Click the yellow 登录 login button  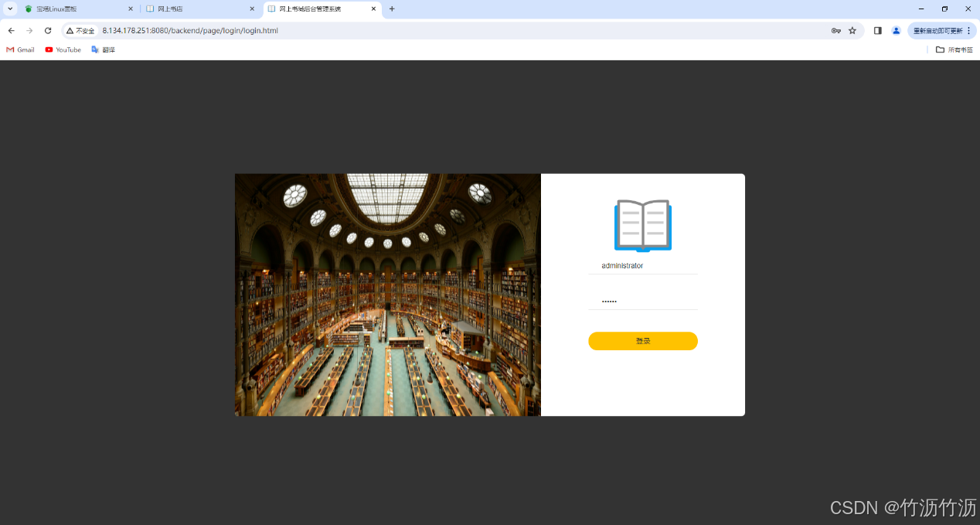click(642, 341)
